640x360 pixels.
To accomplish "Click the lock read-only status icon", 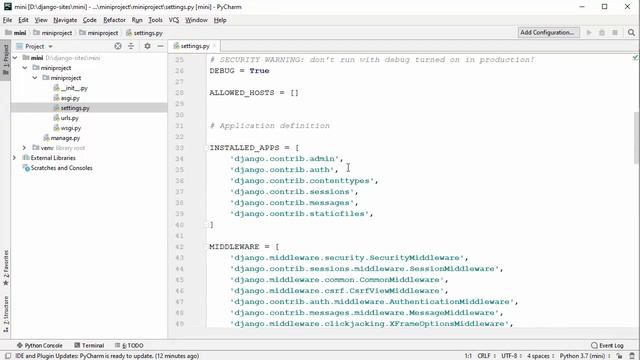I will (x=620, y=356).
